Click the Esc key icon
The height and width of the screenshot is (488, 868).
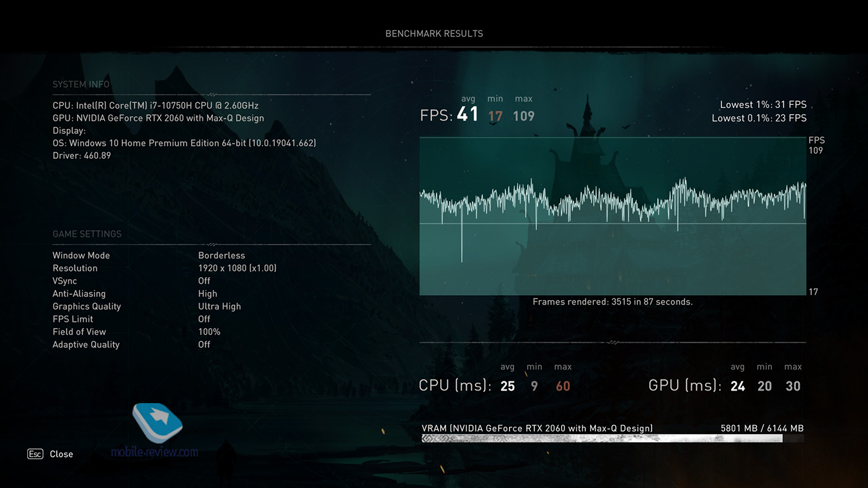click(35, 454)
